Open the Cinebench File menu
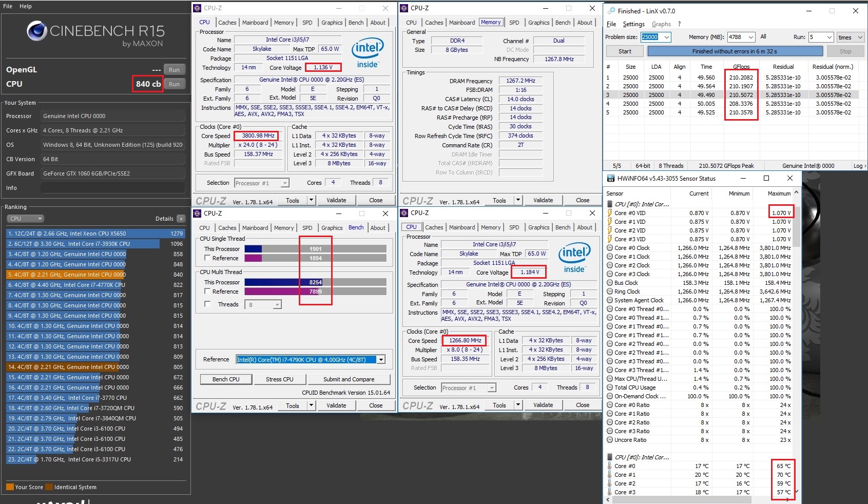Screen dimensions: 868x504 pos(8,6)
